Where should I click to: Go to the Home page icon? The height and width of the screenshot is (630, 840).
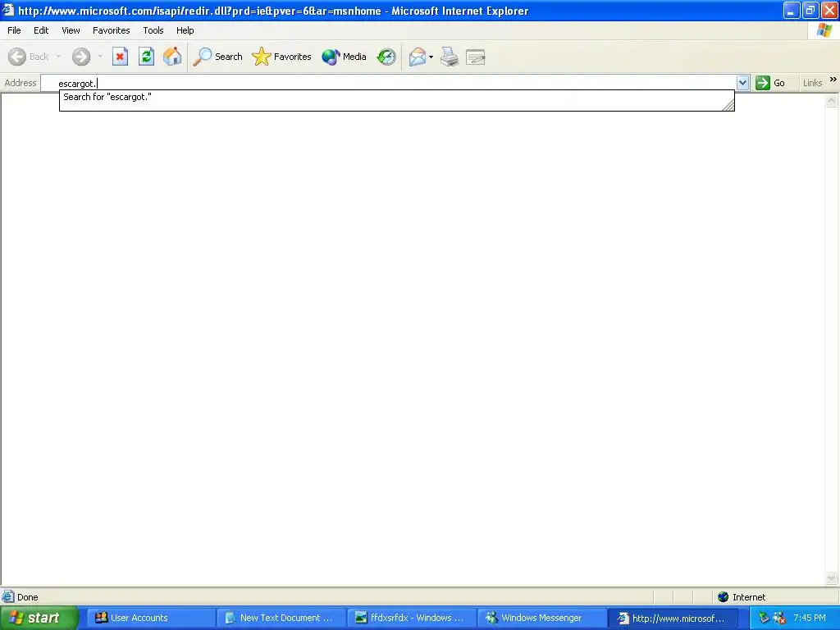coord(172,57)
